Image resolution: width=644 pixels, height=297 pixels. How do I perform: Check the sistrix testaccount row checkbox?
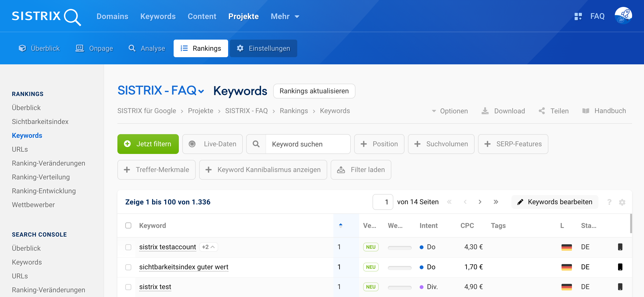point(128,247)
